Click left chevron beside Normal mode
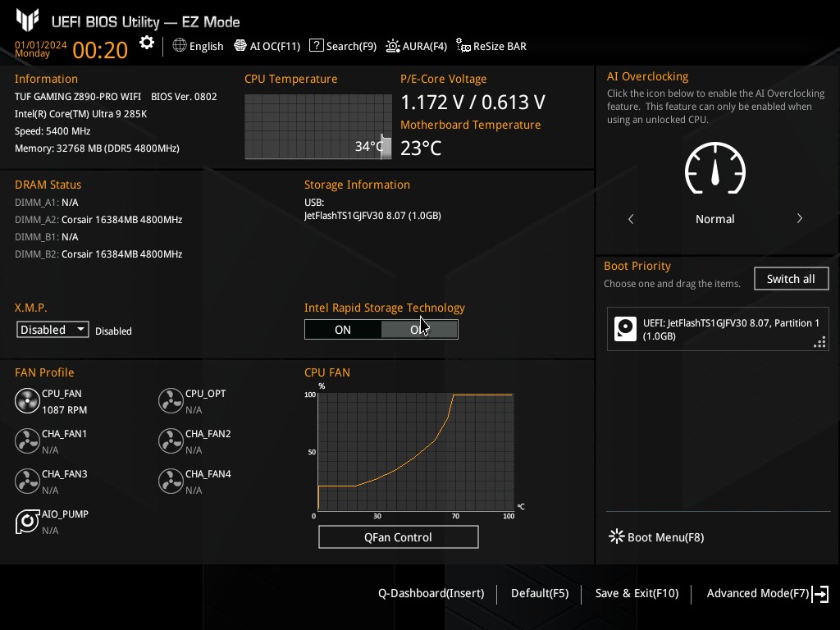This screenshot has width=840, height=630. 631,219
